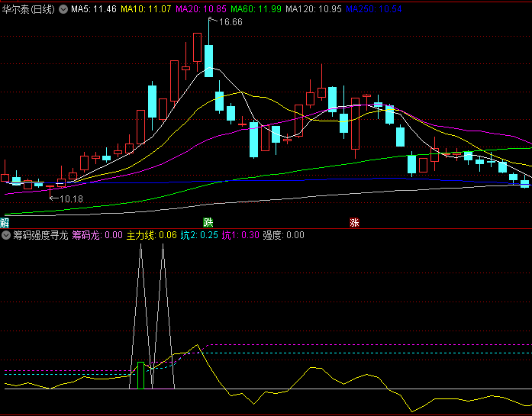This screenshot has width=532, height=416.
Task: Click the green 跌 marker icon
Action: (x=208, y=223)
